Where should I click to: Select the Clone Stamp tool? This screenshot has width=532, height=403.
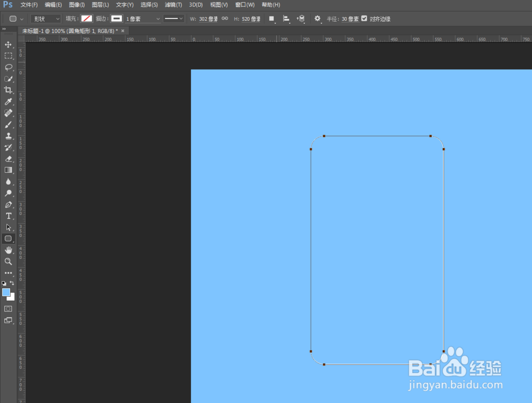(8, 136)
